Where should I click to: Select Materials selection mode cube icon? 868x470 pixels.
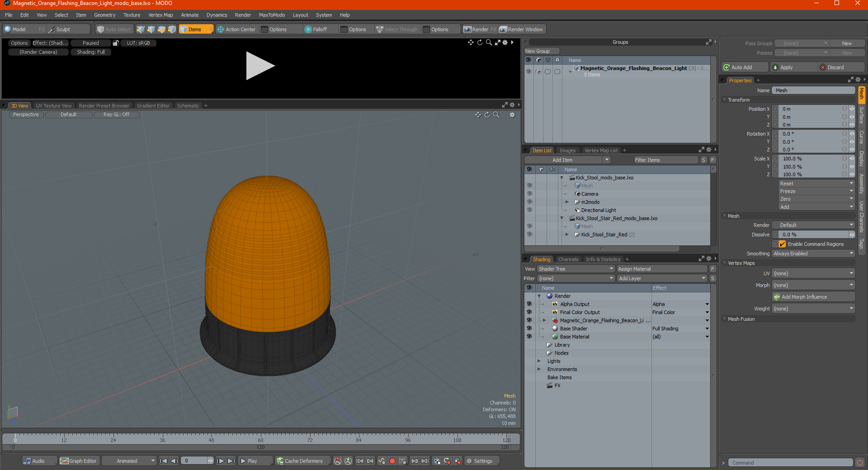tap(172, 29)
